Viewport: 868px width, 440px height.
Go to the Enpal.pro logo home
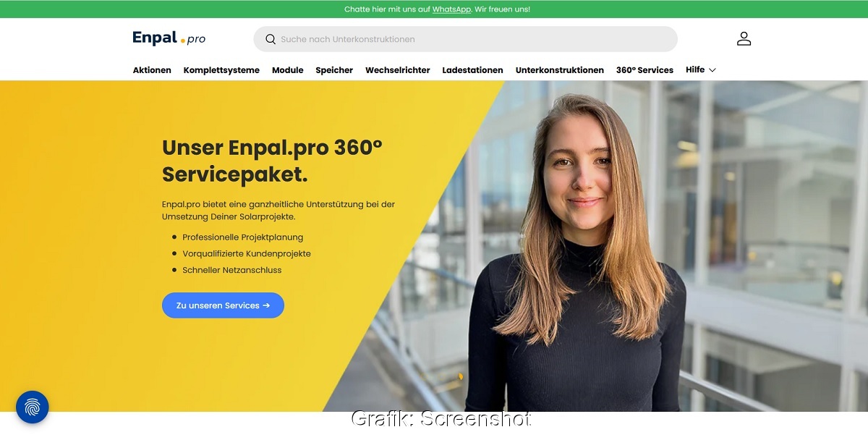[169, 38]
